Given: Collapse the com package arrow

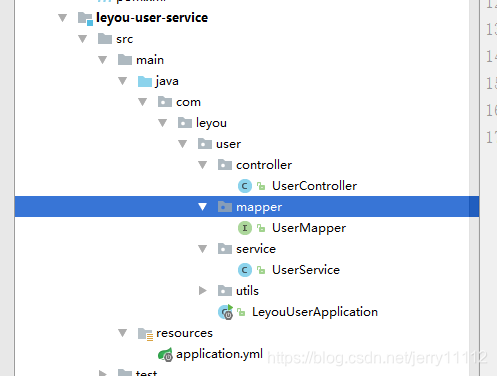Looking at the screenshot, I should [x=142, y=102].
